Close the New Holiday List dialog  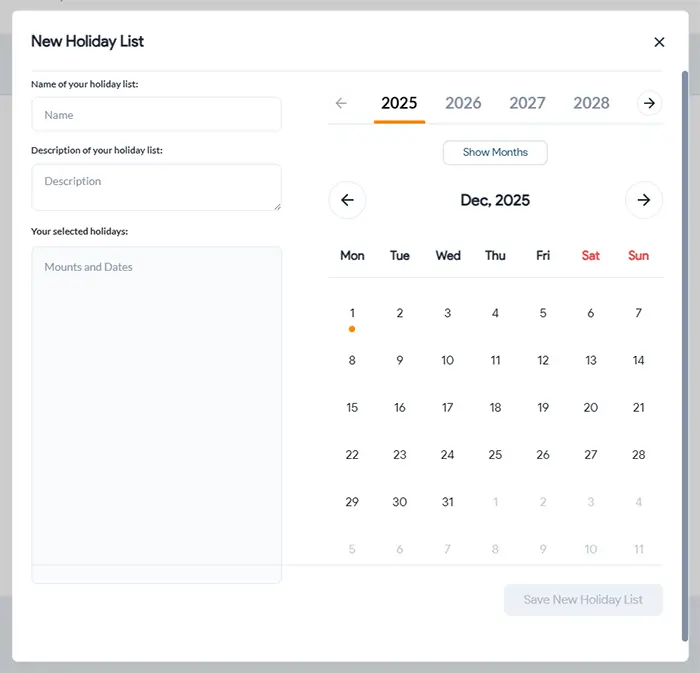(659, 42)
